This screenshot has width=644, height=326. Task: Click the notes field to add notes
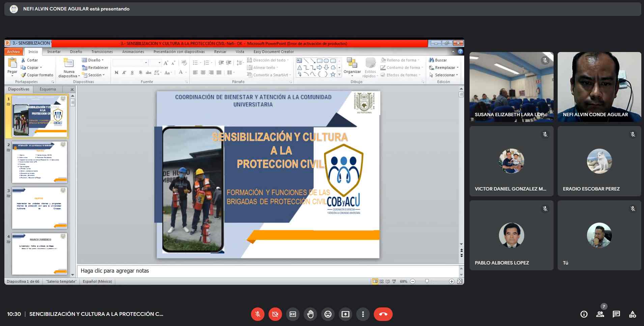point(268,271)
